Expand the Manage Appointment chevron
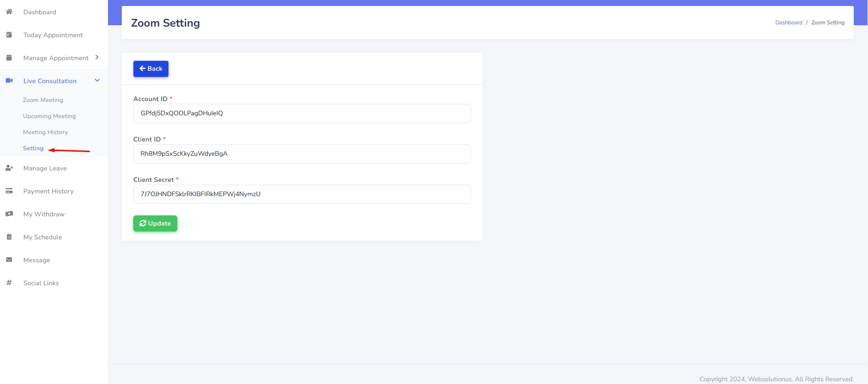The width and height of the screenshot is (868, 384). tap(97, 57)
